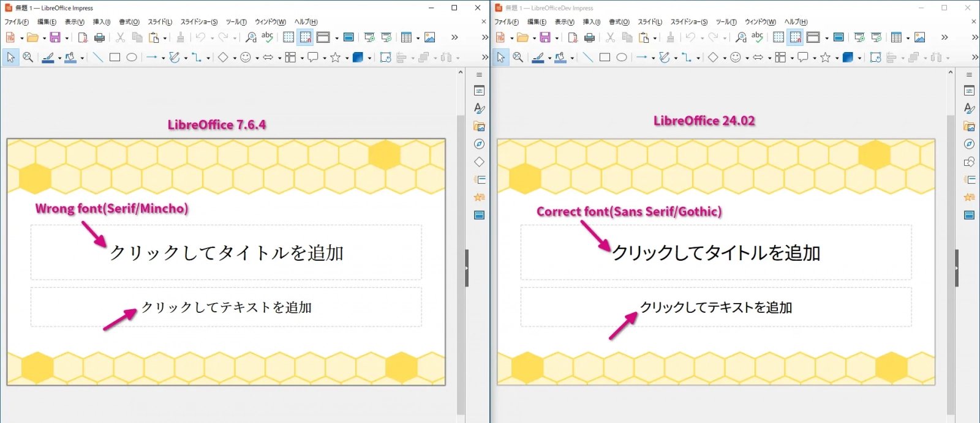This screenshot has width=980, height=423.
Task: Open Properties deck in right window sidebar
Action: pyautogui.click(x=969, y=91)
